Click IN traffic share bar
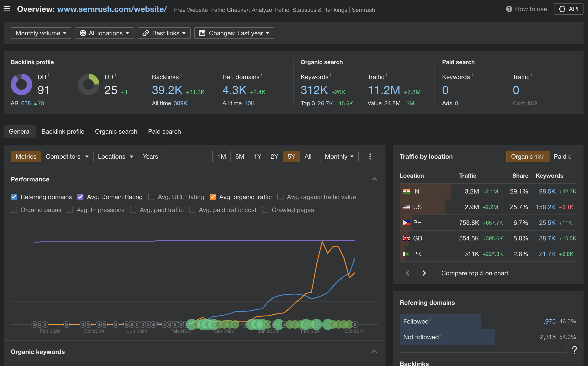Screen dimensions: 588x366 click(x=425, y=191)
